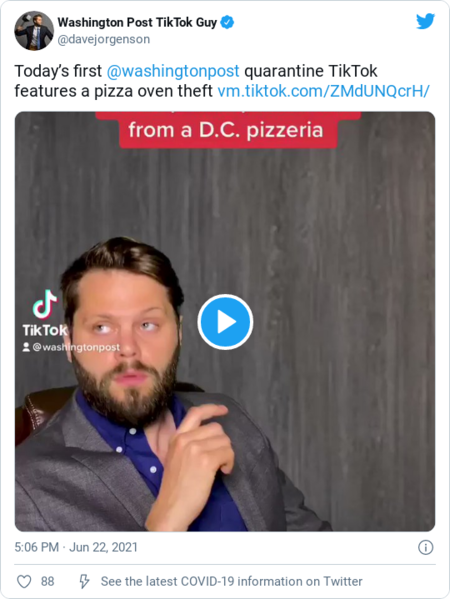
Task: Click the blue verified badge
Action: click(228, 23)
